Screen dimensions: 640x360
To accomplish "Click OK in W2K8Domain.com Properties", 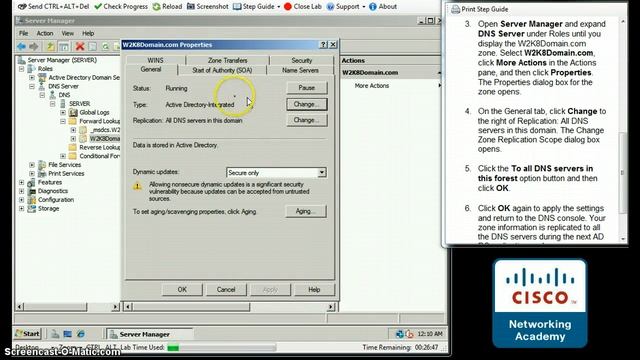I will pyautogui.click(x=182, y=289).
